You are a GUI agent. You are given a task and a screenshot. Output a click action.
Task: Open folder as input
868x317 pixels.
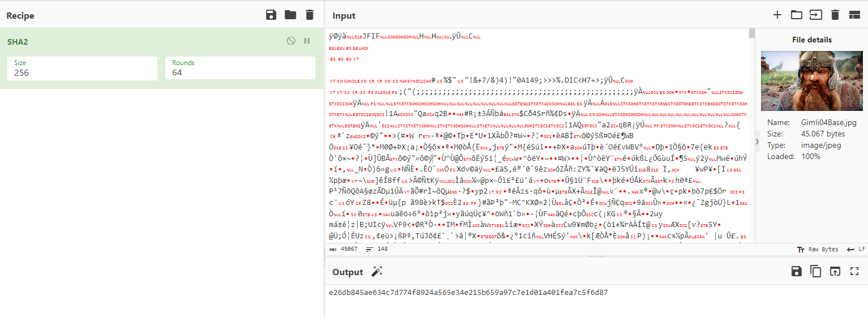point(797,15)
